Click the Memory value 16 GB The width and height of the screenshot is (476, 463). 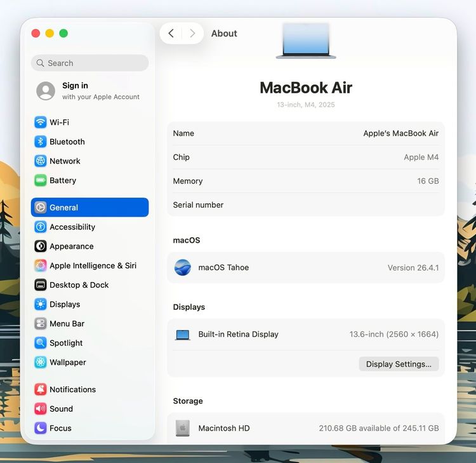pos(428,181)
